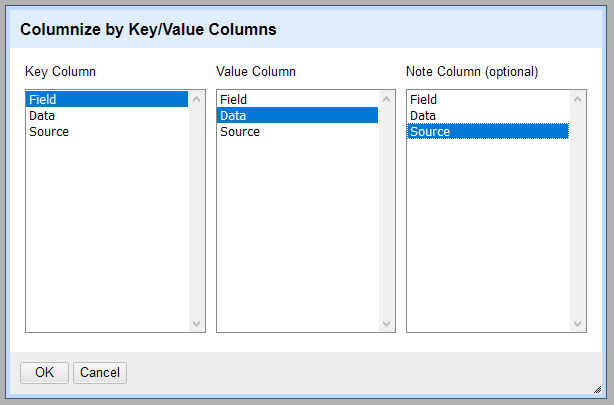This screenshot has width=614, height=405.
Task: Select Field in the Value Column list
Action: (297, 99)
